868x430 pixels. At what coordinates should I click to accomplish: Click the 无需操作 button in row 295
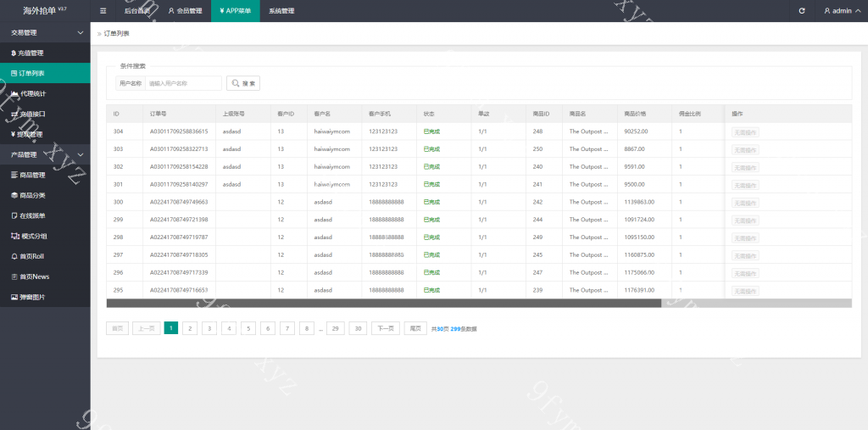point(745,291)
